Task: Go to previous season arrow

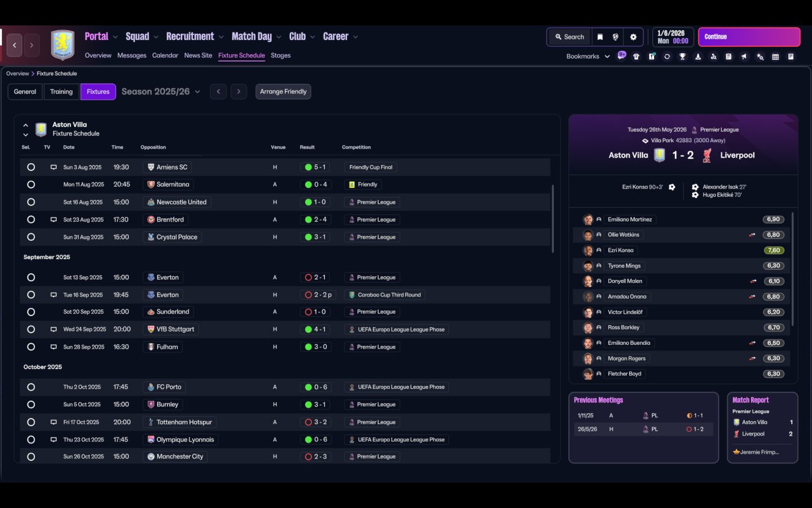Action: click(x=218, y=91)
